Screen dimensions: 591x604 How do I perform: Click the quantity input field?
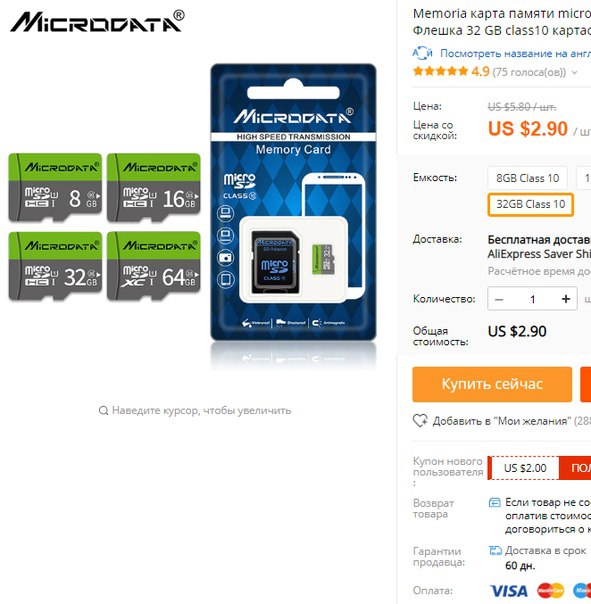pyautogui.click(x=532, y=299)
